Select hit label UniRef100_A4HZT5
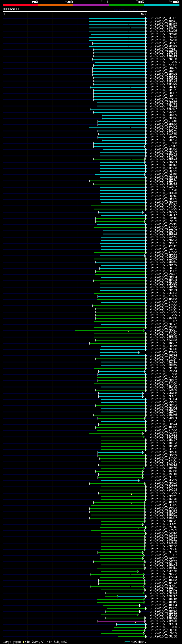 (x=163, y=599)
